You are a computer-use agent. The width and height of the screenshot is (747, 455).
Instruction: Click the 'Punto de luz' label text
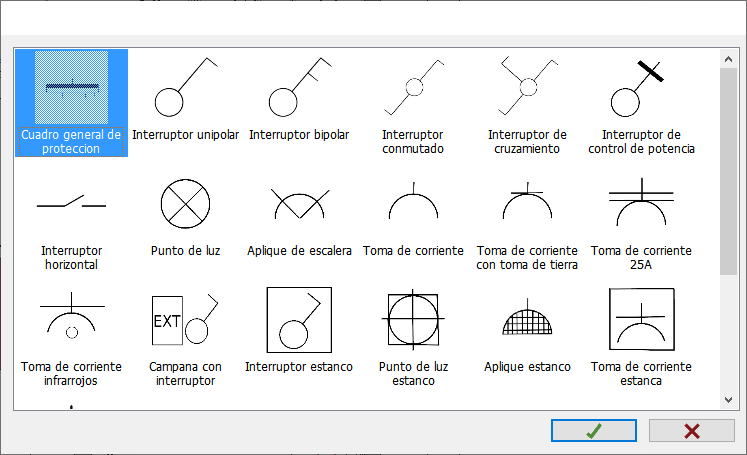pyautogui.click(x=185, y=251)
